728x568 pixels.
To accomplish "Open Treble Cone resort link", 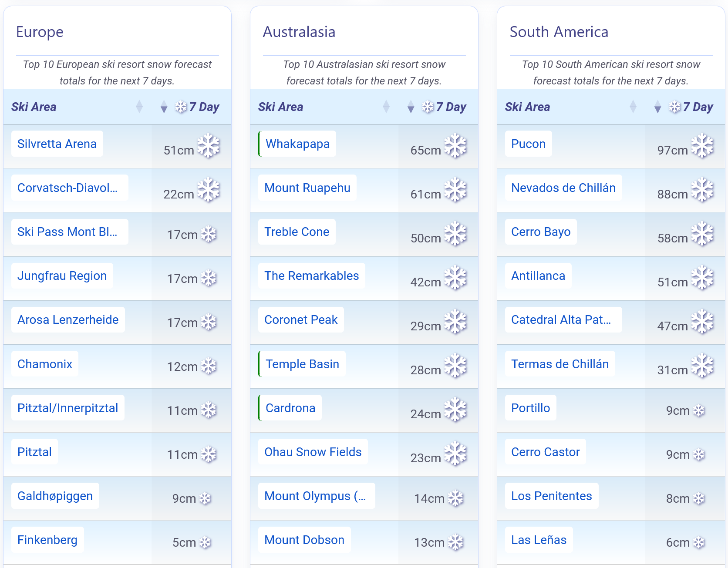I will click(x=297, y=232).
